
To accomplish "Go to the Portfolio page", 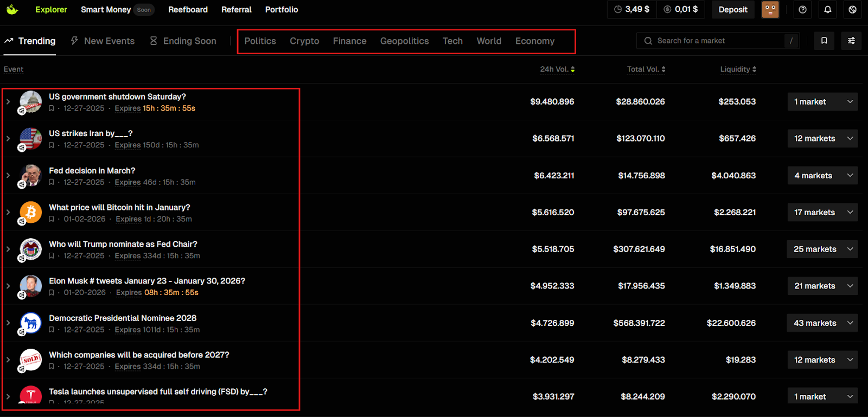I will (x=282, y=9).
